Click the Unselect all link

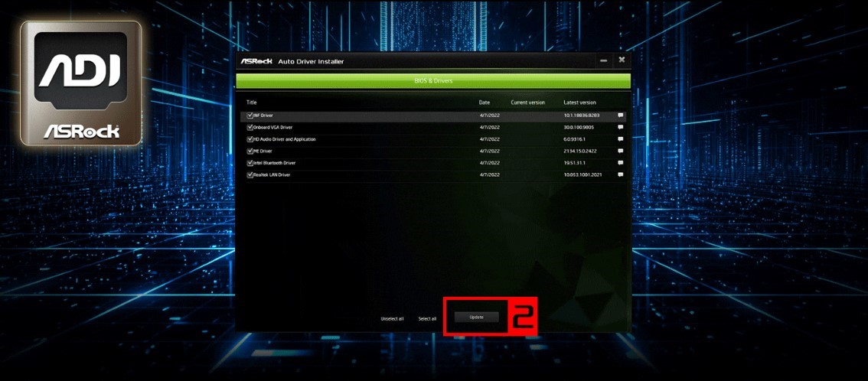392,319
